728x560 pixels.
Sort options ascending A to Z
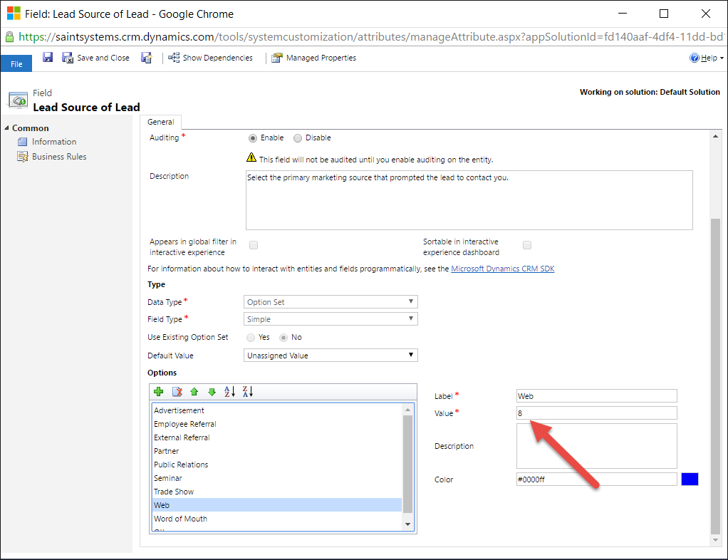[x=229, y=392]
